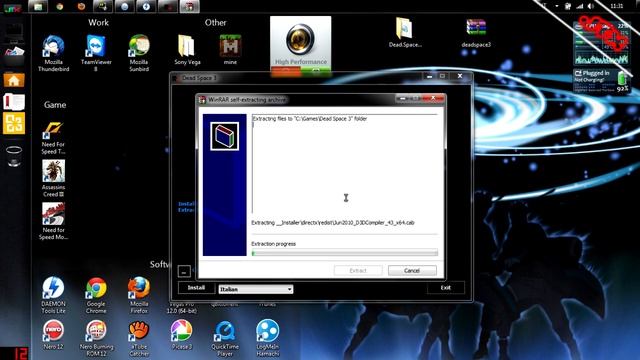Open Picasa 3 desktop shortcut
This screenshot has height=360, width=640.
[182, 335]
